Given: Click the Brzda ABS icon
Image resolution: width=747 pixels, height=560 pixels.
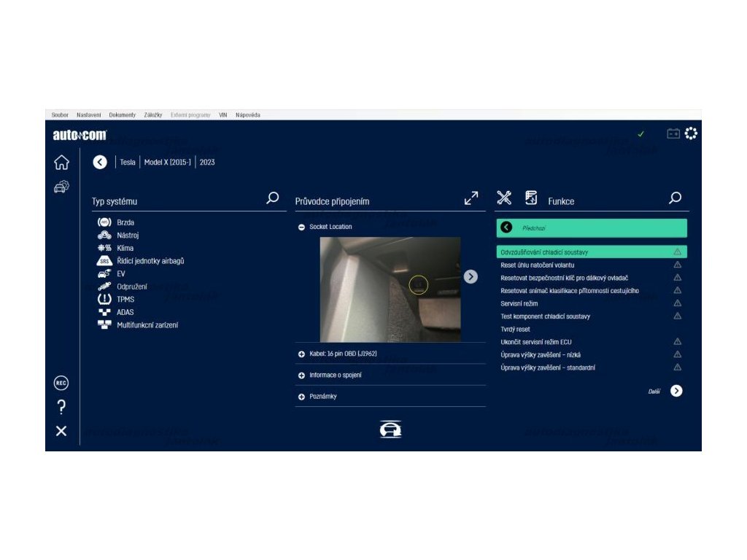Looking at the screenshot, I should (x=104, y=222).
